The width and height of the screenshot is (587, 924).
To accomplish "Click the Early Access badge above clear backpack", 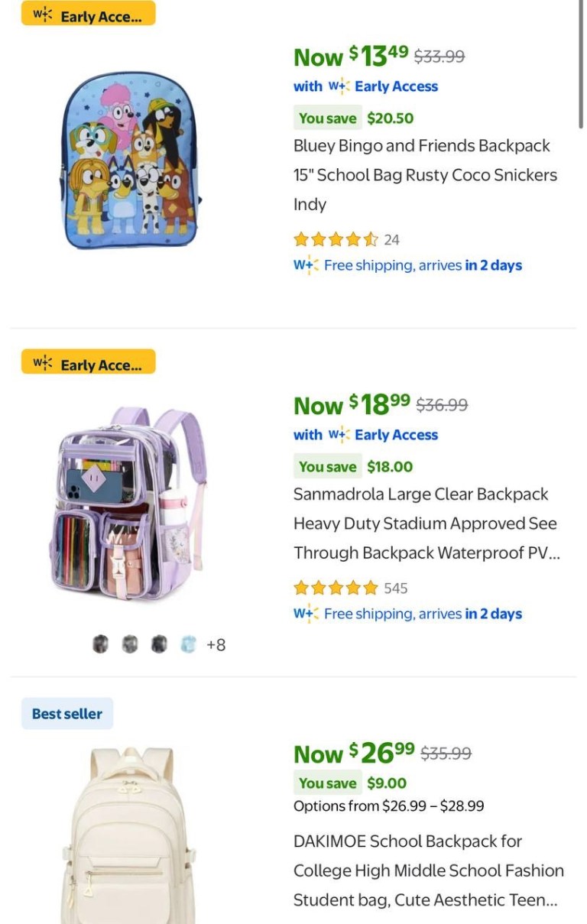I will tap(88, 362).
